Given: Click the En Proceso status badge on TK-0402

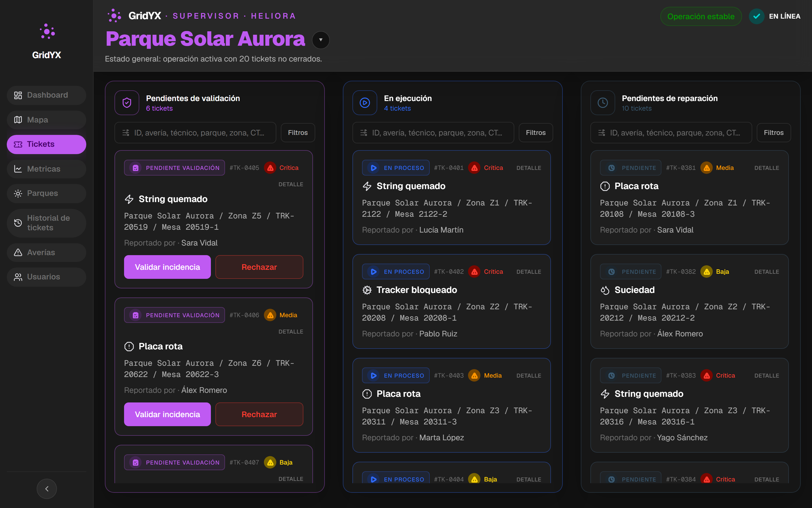Looking at the screenshot, I should click(x=396, y=271).
